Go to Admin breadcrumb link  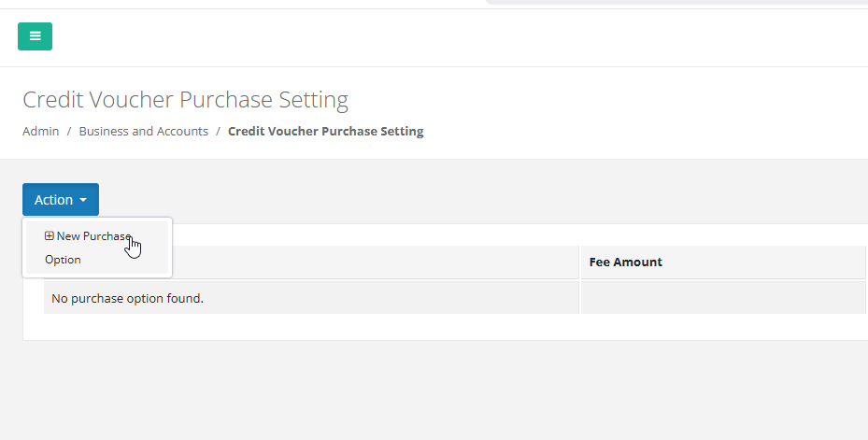[x=41, y=132]
